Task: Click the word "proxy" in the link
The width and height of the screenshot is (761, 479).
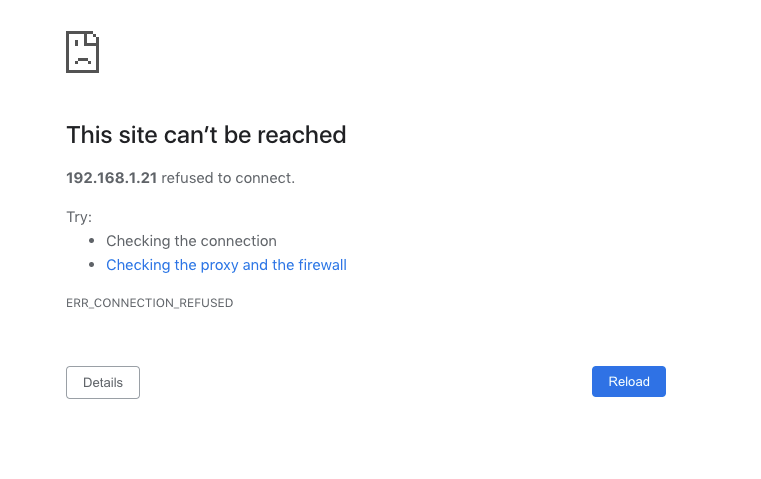Action: click(219, 265)
